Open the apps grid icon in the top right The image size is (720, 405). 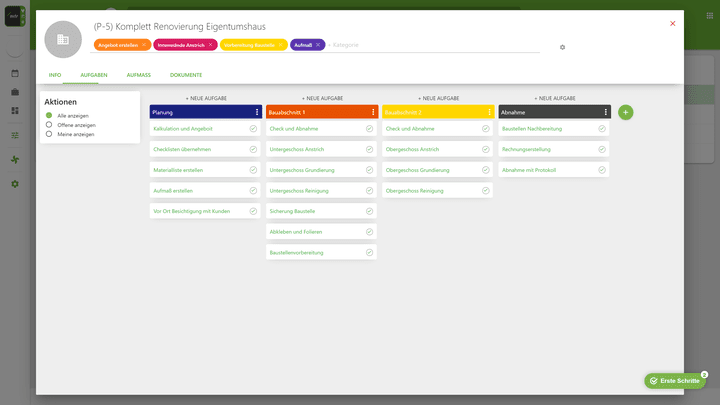click(x=709, y=16)
